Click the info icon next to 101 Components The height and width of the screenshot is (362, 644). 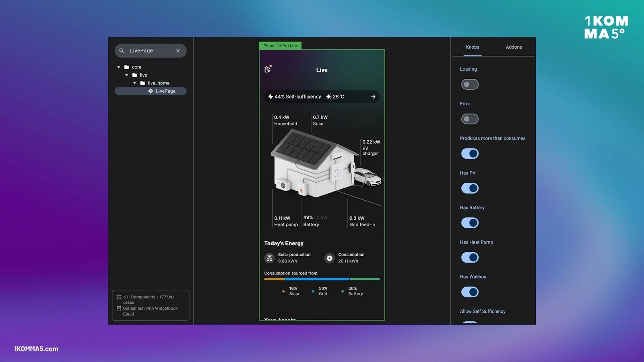tap(119, 297)
